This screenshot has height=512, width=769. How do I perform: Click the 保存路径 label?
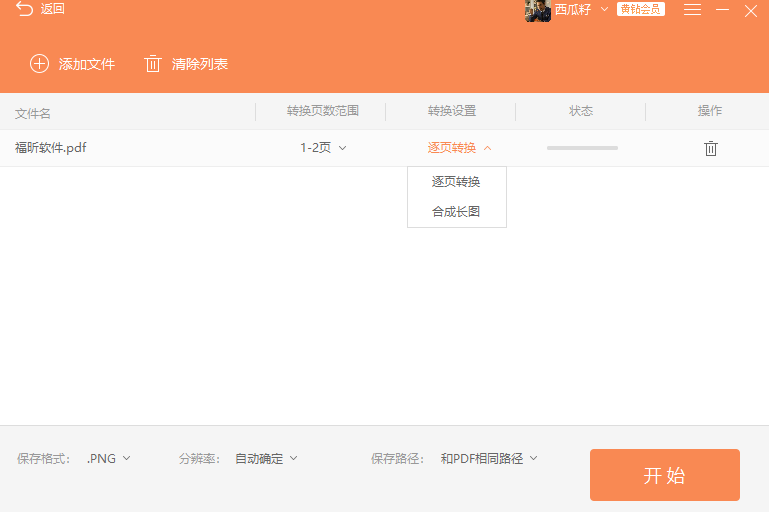[397, 459]
